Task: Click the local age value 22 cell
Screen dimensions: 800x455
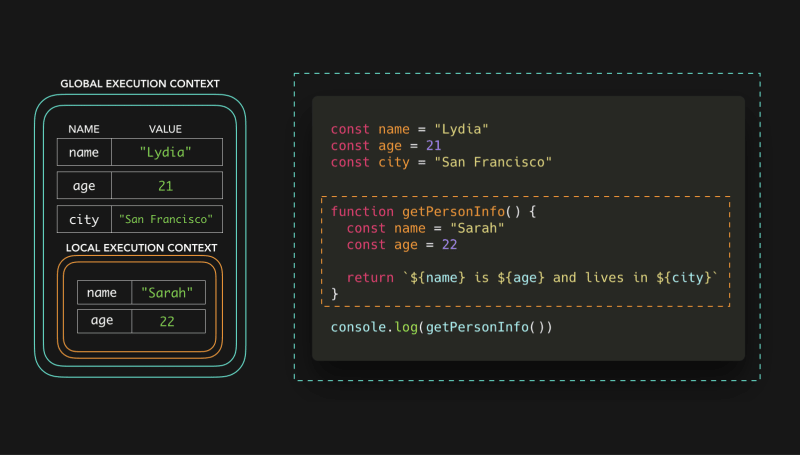Action: click(168, 321)
